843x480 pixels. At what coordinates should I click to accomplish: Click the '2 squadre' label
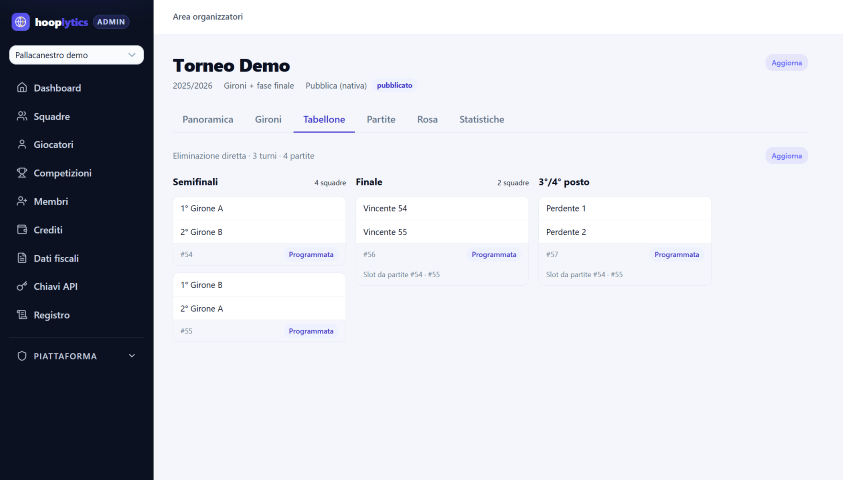pos(513,183)
